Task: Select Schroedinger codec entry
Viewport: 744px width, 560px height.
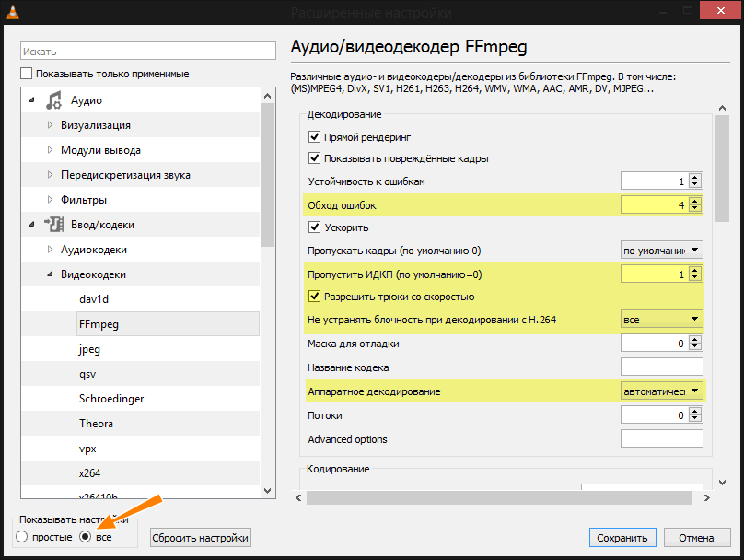Action: pyautogui.click(x=111, y=399)
